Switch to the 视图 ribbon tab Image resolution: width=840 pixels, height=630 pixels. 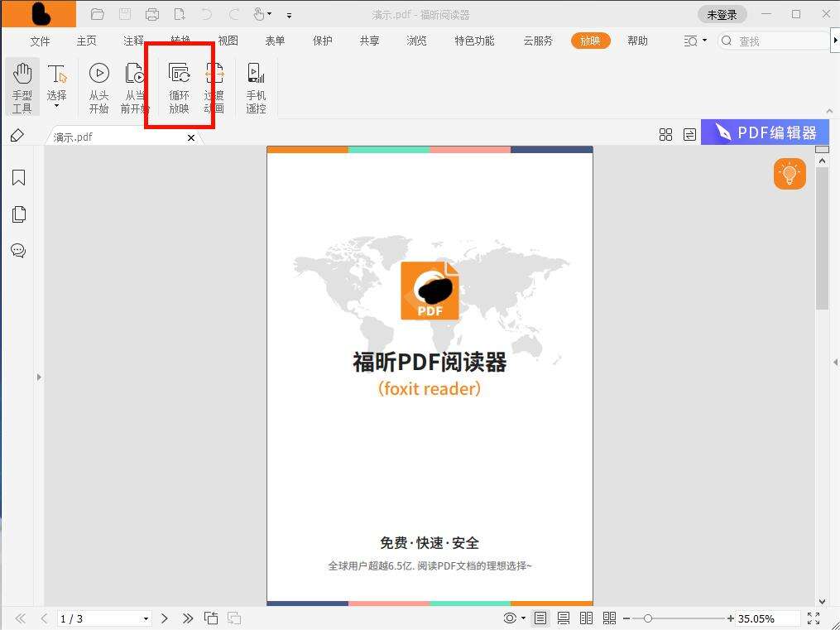click(228, 41)
